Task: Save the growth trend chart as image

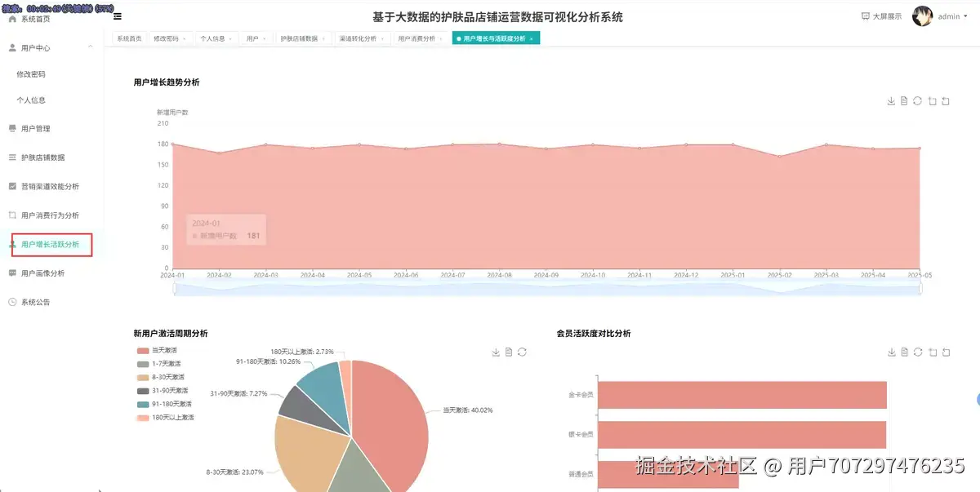Action: pyautogui.click(x=891, y=101)
